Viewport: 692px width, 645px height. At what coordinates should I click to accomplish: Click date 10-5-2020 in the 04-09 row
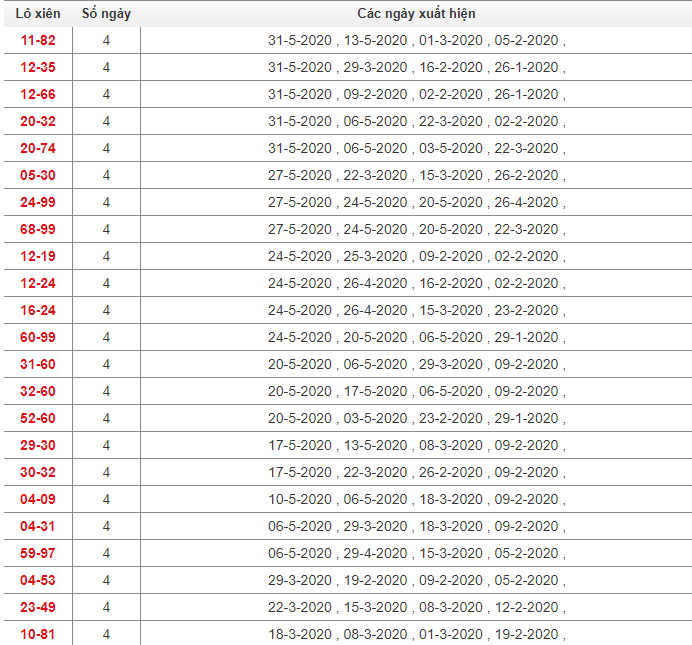(300, 499)
